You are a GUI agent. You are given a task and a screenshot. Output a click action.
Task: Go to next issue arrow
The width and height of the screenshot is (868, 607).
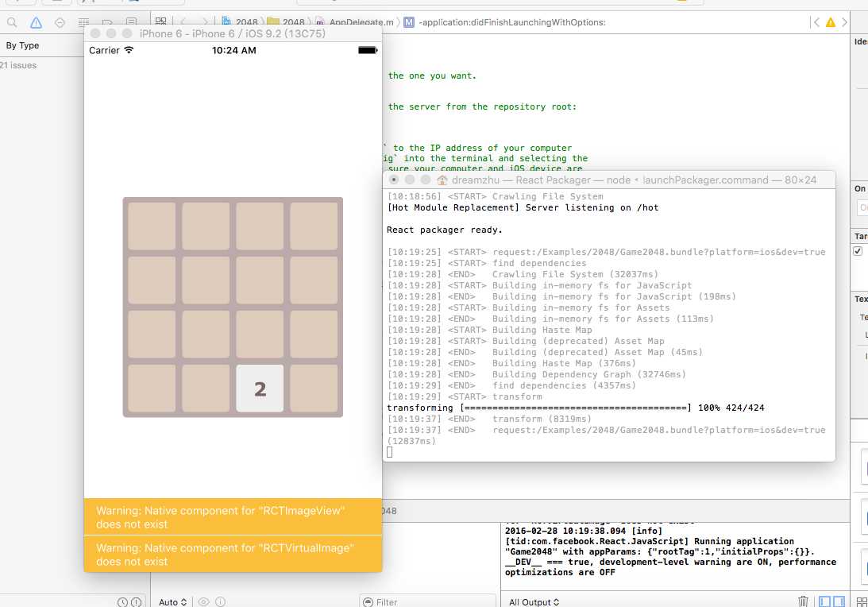tap(844, 22)
